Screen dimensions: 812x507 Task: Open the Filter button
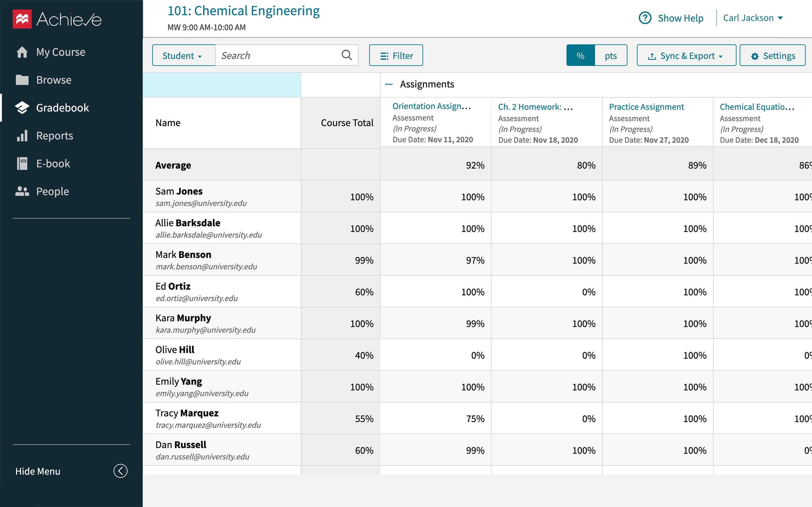click(x=396, y=56)
